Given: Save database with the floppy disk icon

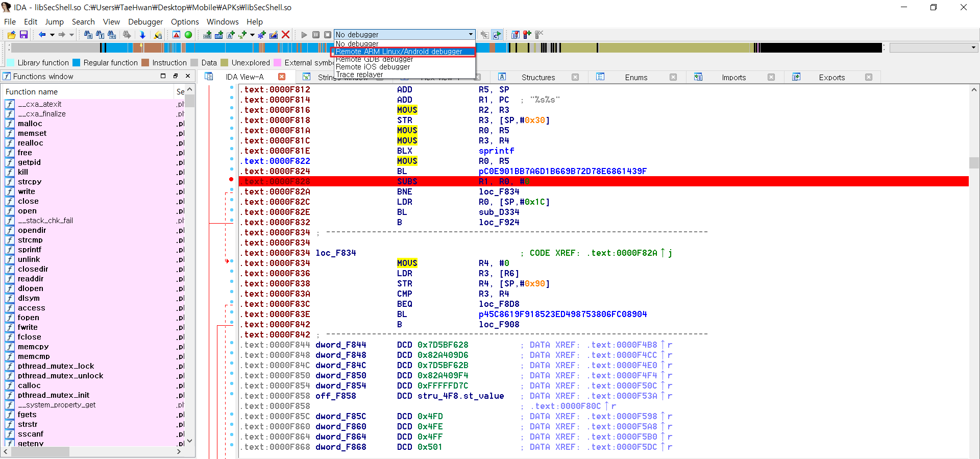Looking at the screenshot, I should [x=23, y=35].
